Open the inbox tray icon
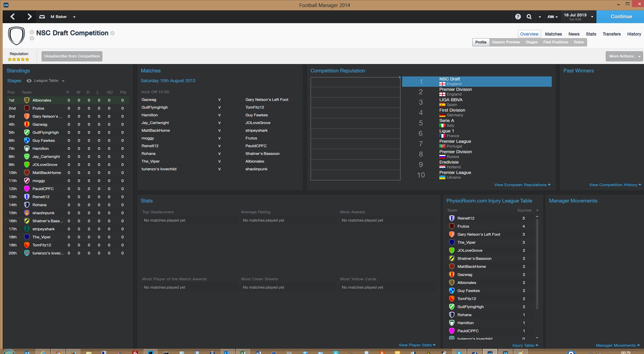 (x=42, y=17)
